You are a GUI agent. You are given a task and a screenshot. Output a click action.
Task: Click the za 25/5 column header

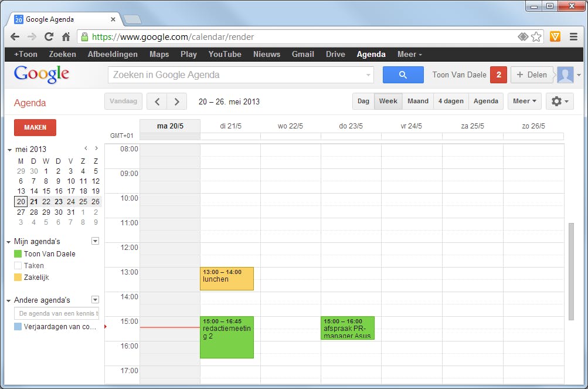(x=473, y=126)
